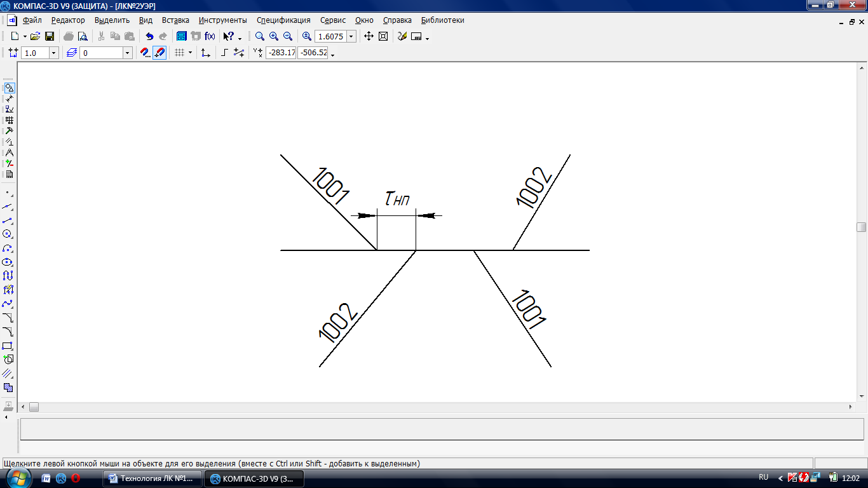Open snap settings (magnet with dots)
This screenshot has width=868, height=488.
[x=146, y=53]
